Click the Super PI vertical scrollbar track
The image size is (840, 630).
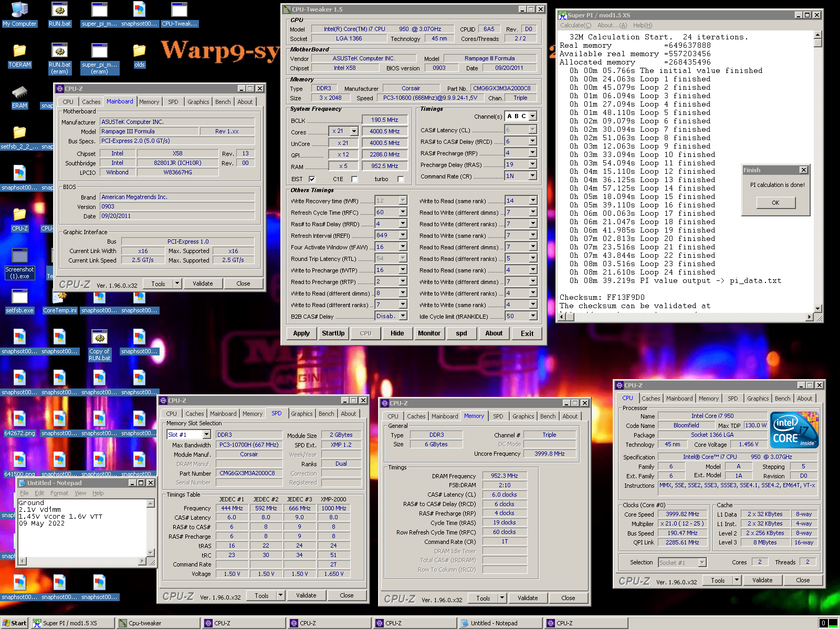[817, 175]
